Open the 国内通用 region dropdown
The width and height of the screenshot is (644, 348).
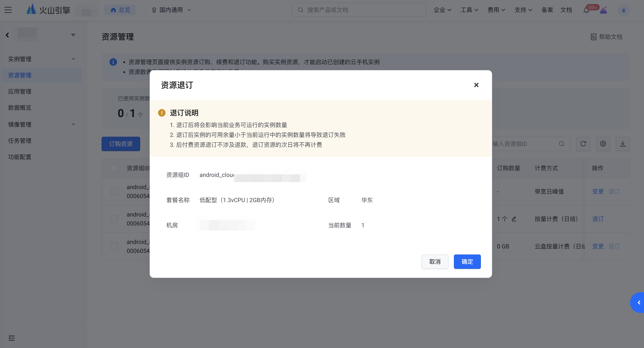click(171, 10)
